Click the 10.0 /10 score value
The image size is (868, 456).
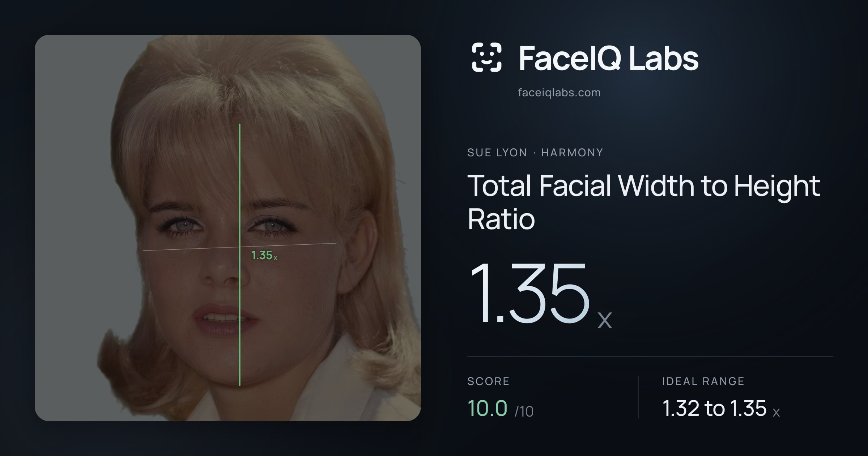pos(500,408)
